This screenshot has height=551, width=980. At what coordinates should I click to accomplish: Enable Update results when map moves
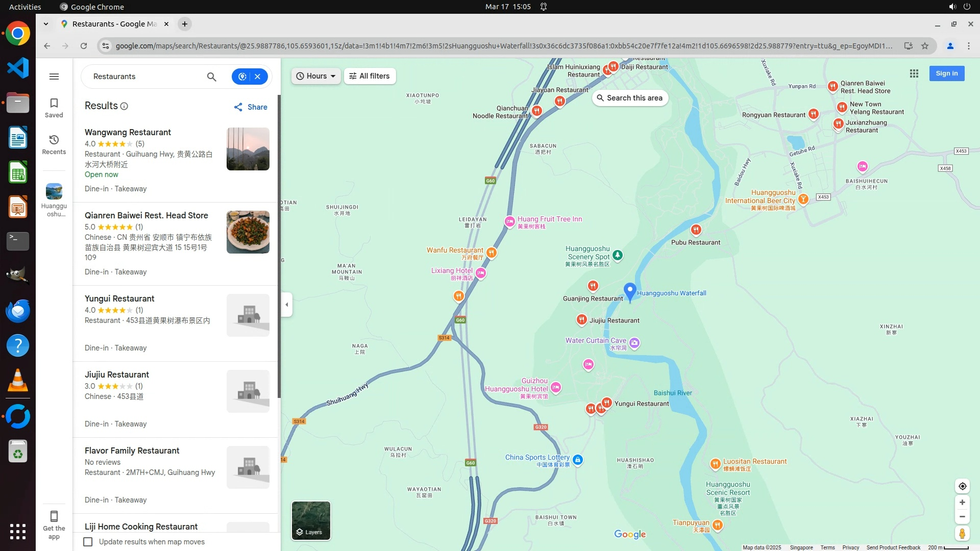coord(88,542)
